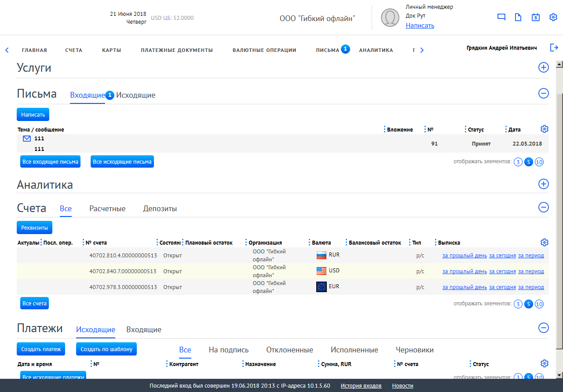This screenshot has width=563, height=392.
Task: Open the payment calendar icon in header
Action: point(536,17)
